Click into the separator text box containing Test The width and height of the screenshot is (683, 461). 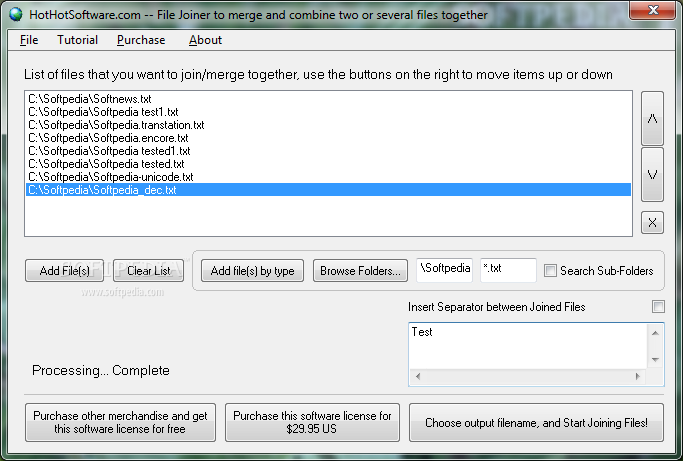[527, 346]
